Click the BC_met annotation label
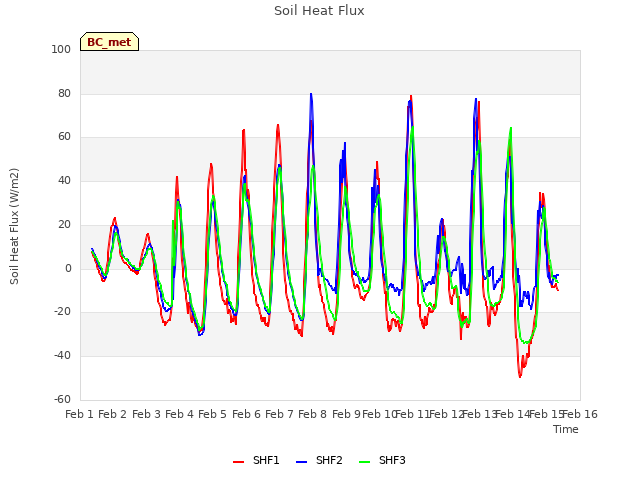This screenshot has height=480, width=640. [x=109, y=42]
